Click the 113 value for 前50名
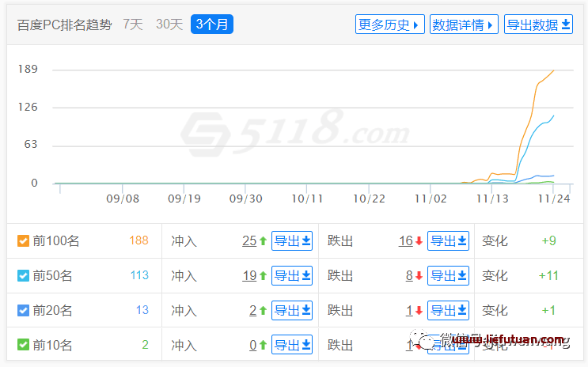Image resolution: width=588 pixels, height=367 pixels. tap(139, 275)
